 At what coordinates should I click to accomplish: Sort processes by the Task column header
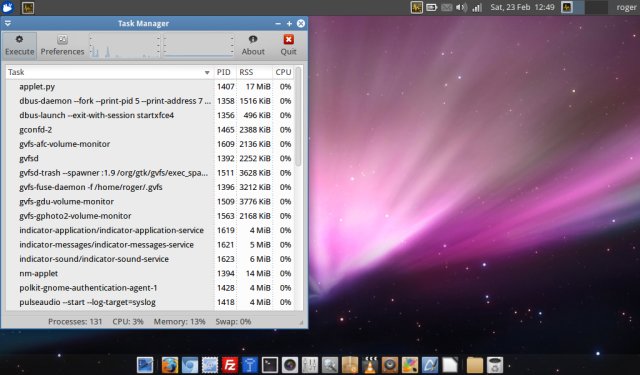tap(109, 72)
